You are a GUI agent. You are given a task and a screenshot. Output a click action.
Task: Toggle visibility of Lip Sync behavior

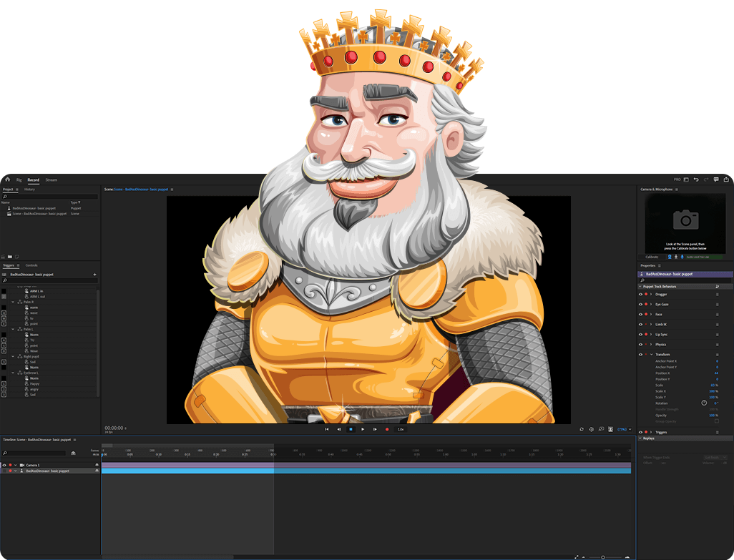(x=640, y=334)
